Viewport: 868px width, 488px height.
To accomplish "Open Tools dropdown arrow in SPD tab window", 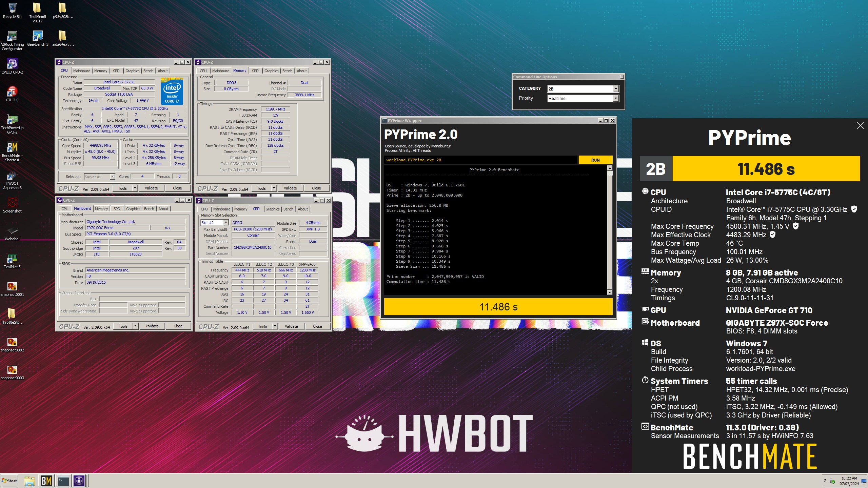I will [275, 326].
